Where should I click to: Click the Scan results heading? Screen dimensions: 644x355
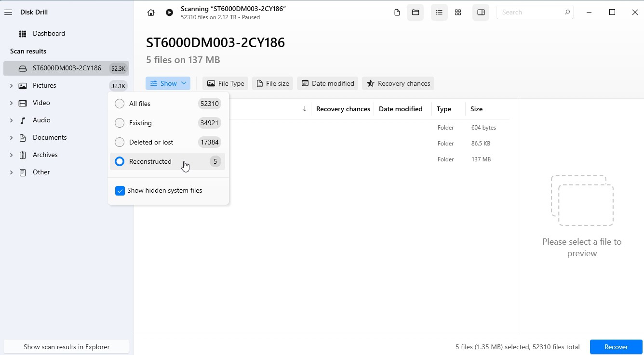coord(28,51)
